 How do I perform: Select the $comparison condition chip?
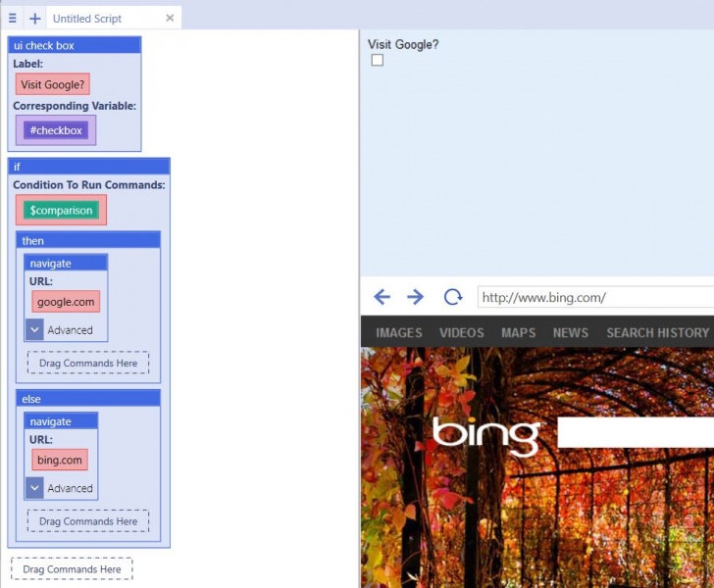pyautogui.click(x=61, y=211)
